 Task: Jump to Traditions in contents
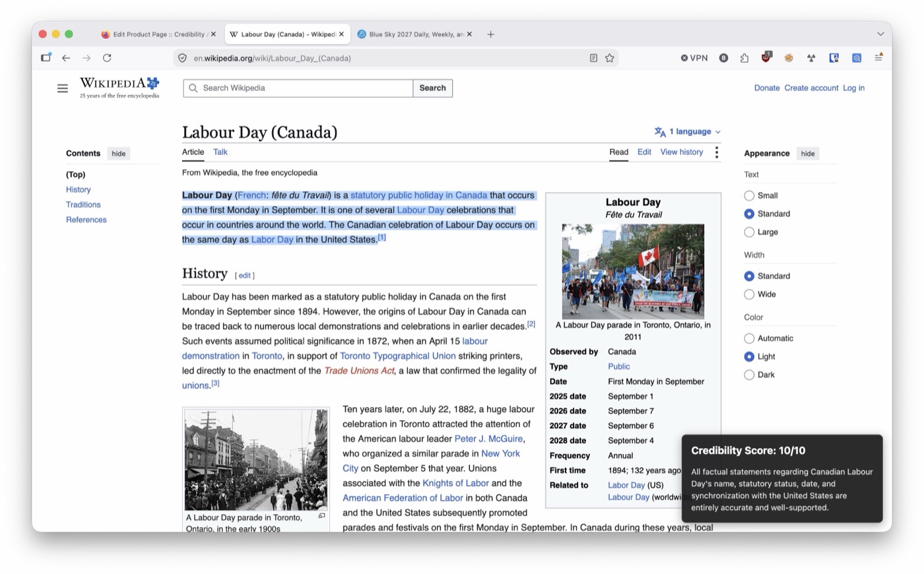[83, 205]
